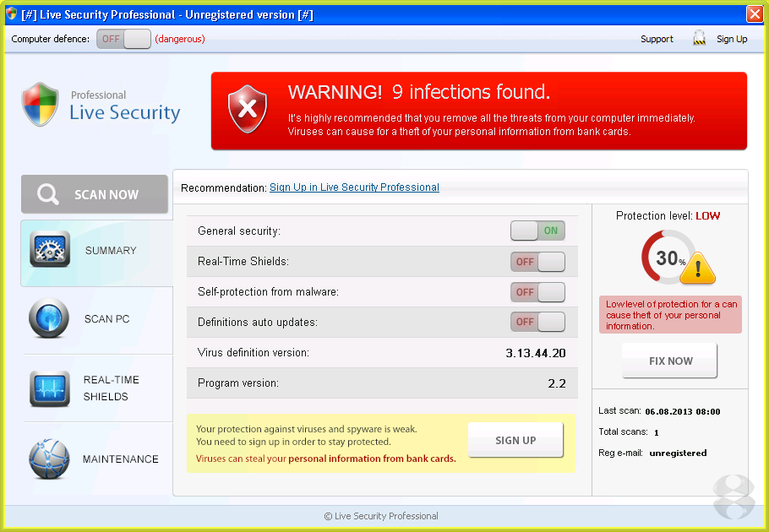Click the padlock icon beside Sign Up
769x532 pixels.
coord(700,38)
